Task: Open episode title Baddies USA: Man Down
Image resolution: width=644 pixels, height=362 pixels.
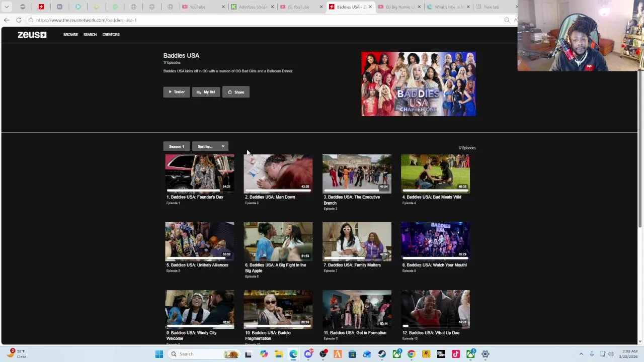Action: point(270,197)
